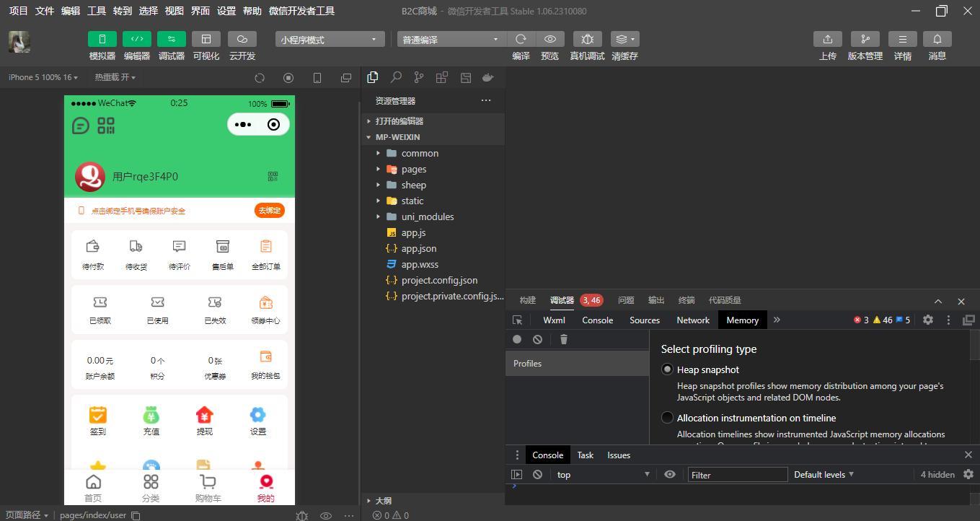Open project Details (详情)

point(902,39)
